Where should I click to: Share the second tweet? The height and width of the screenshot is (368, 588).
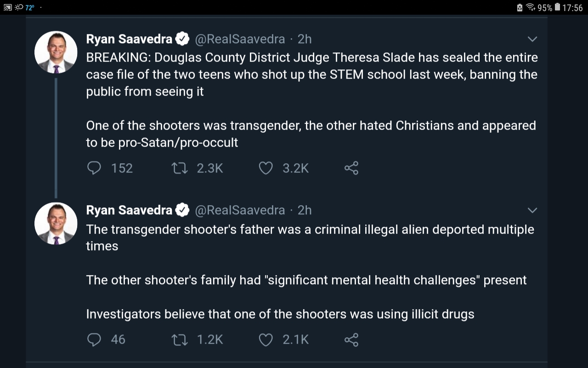click(x=351, y=339)
